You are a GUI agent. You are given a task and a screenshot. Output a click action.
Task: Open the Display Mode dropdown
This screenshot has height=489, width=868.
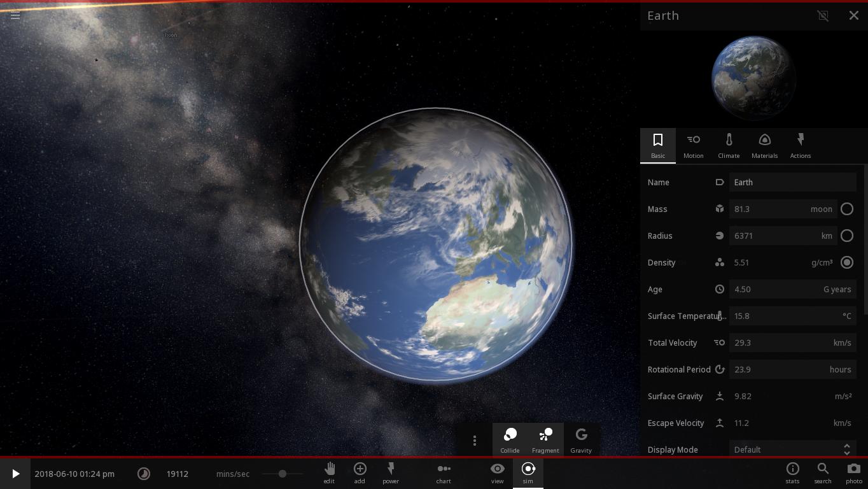coord(792,450)
